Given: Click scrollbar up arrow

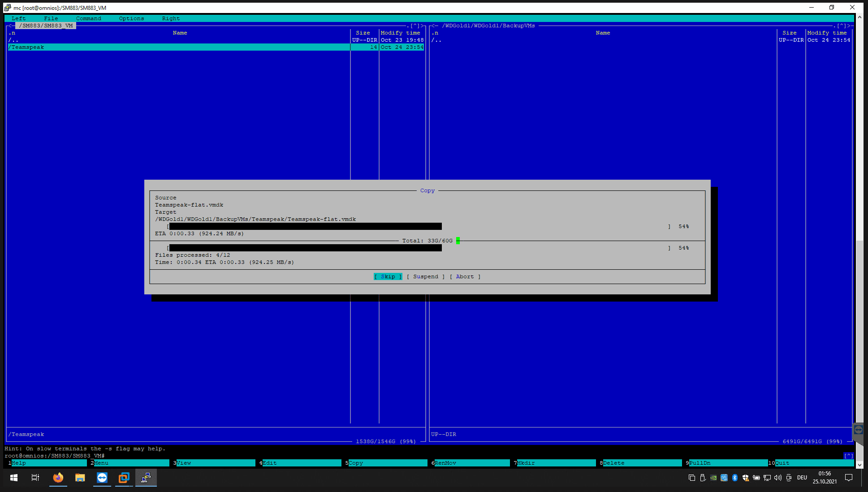Looking at the screenshot, I should (859, 17).
